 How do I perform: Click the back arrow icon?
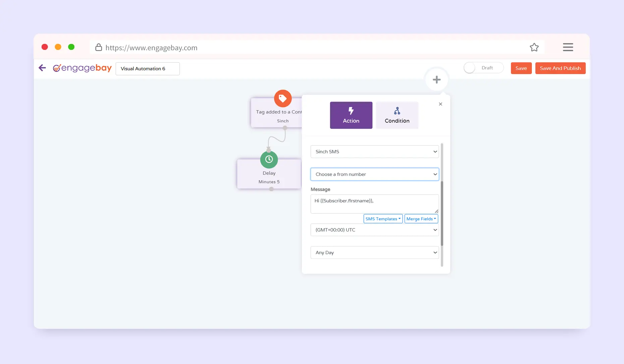point(42,68)
